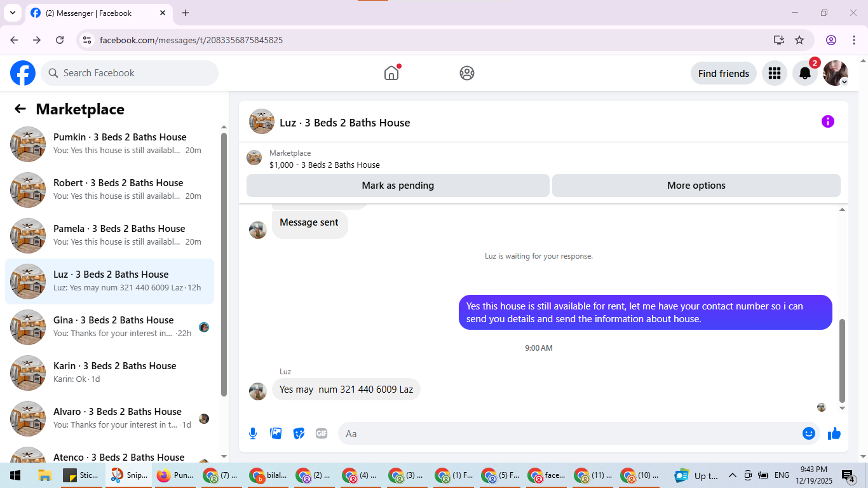Open the Chrome profile icon
This screenshot has height=488, width=868.
pos(831,40)
